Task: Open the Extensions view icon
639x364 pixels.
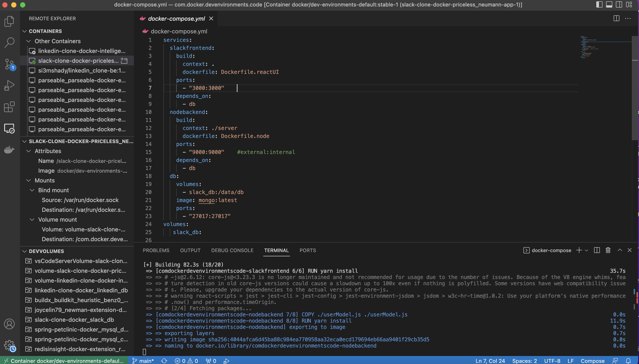Action: (x=10, y=107)
